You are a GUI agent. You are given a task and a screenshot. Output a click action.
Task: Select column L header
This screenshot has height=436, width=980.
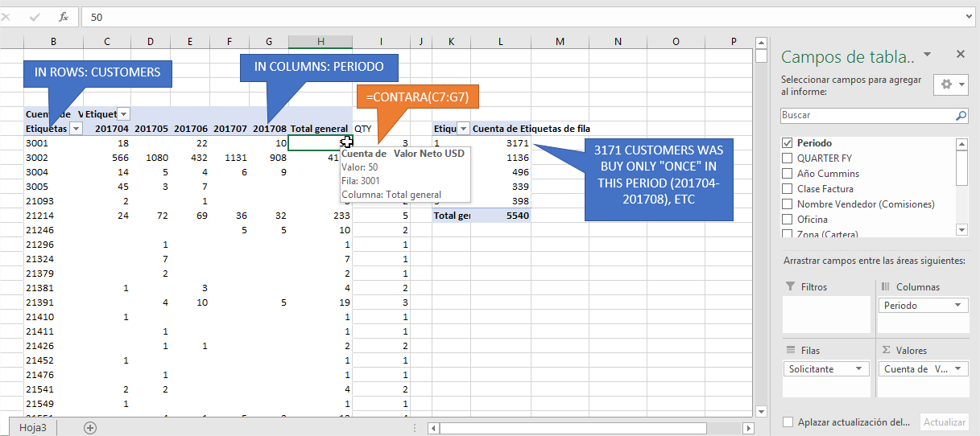click(501, 41)
